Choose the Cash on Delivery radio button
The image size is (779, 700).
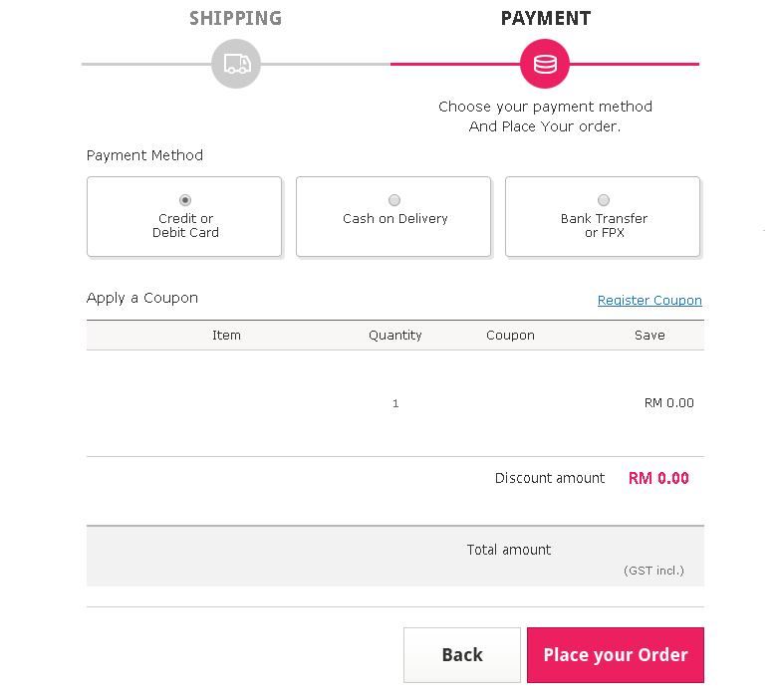pos(394,200)
